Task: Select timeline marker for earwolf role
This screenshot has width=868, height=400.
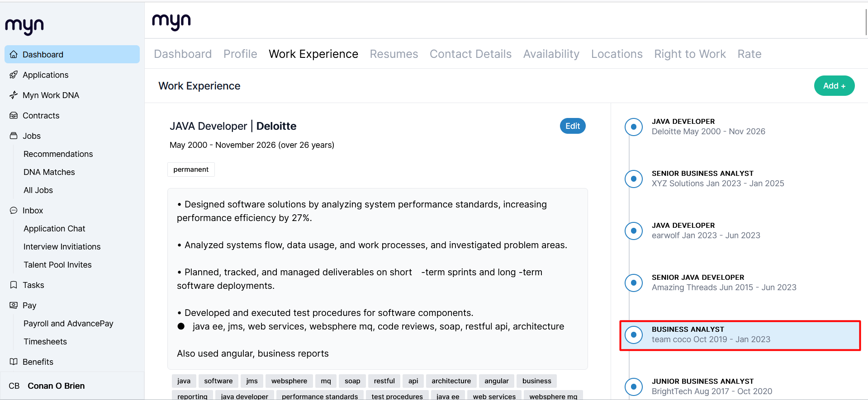Action: (634, 231)
